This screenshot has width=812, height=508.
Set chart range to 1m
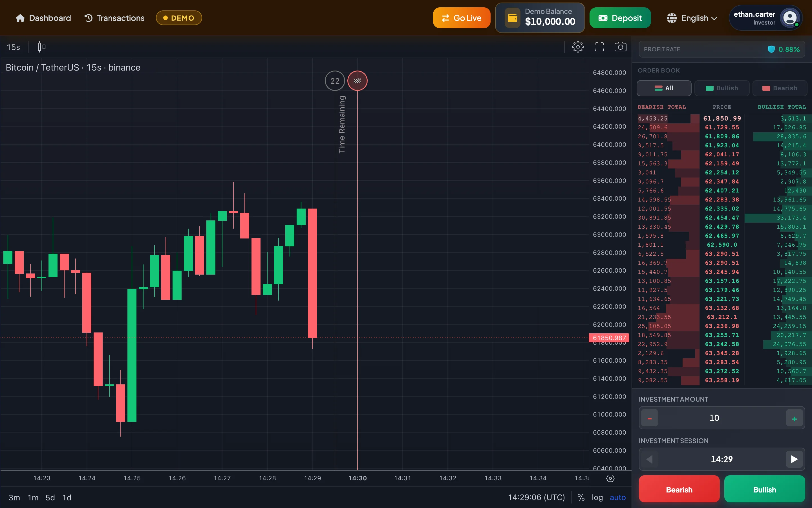[x=33, y=498]
